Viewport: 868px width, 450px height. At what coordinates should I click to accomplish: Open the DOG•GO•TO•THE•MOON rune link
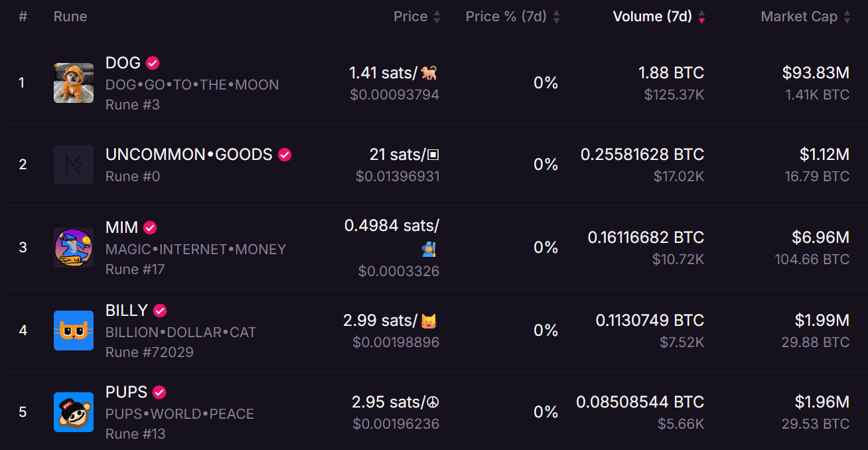pyautogui.click(x=192, y=85)
